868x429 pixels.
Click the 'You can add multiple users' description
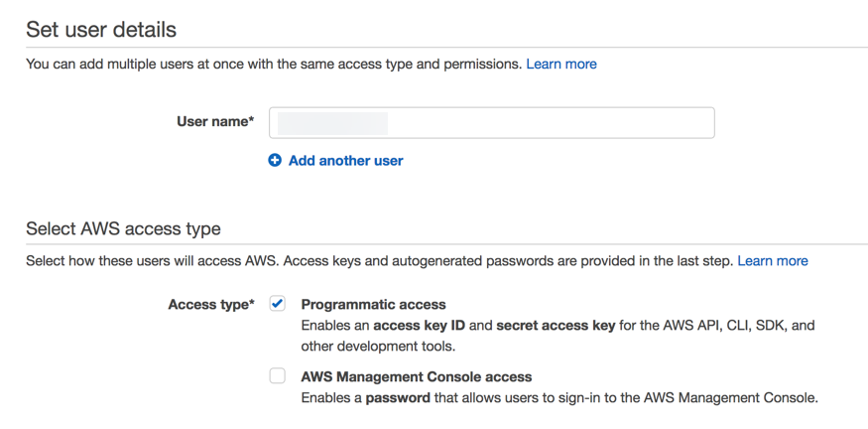[274, 65]
